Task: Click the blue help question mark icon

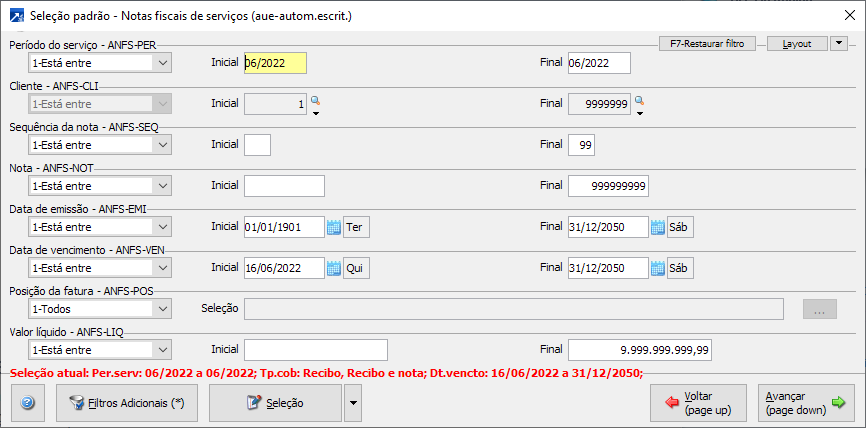Action: [x=28, y=403]
